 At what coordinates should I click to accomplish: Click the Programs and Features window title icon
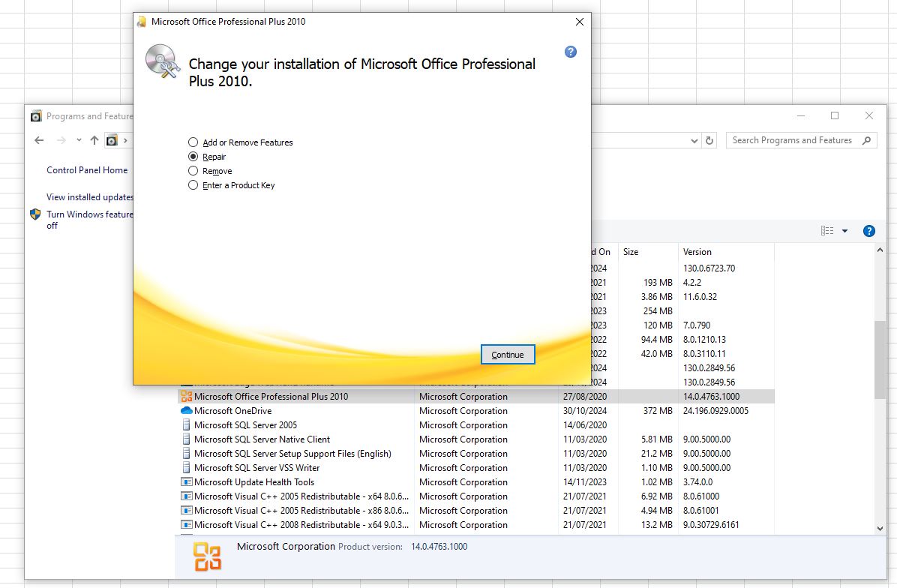tap(36, 116)
